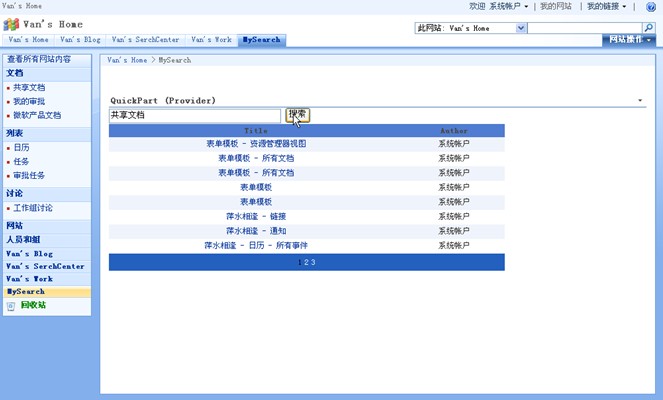Open 查看所有网站内容 in sidebar
The image size is (663, 400).
39,59
